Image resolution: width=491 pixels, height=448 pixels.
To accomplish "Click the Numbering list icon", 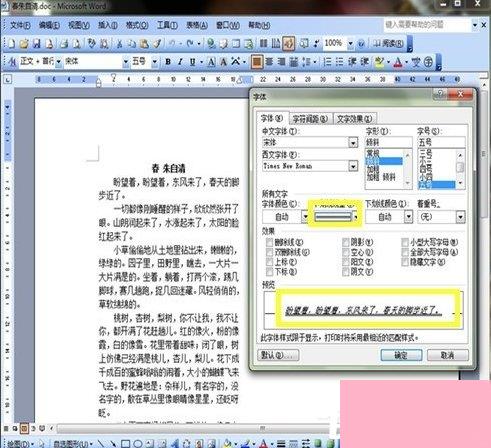I will pos(328,62).
